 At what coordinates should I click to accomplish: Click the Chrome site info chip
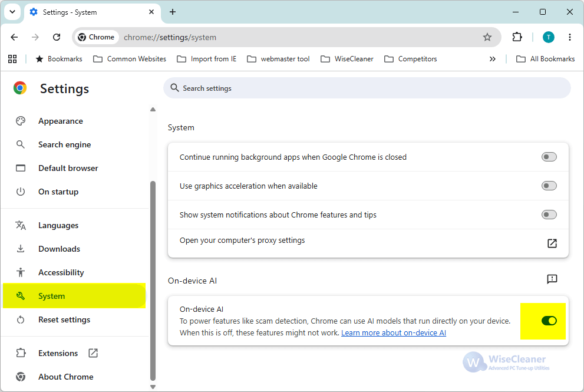pyautogui.click(x=97, y=37)
